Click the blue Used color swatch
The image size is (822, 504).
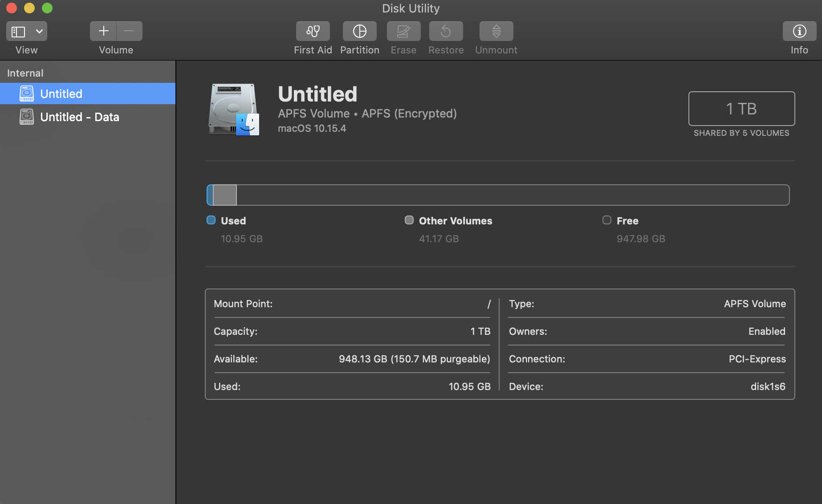tap(211, 220)
